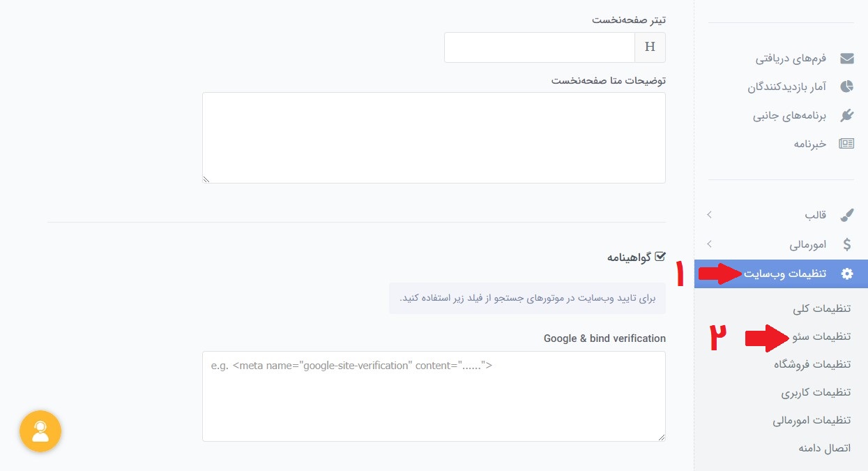Screen dimensions: 868x471
Task: Open تنظیمات کاربری settings item
Action: click(x=816, y=391)
